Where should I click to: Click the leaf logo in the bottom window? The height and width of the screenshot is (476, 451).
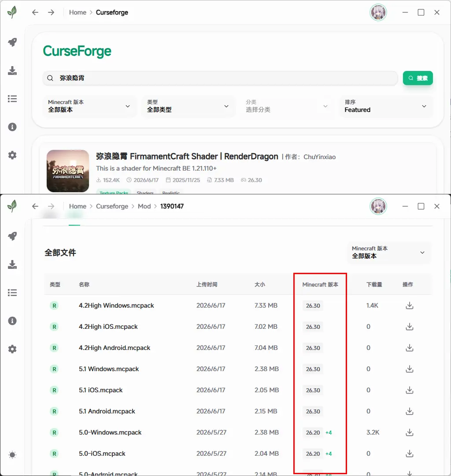click(12, 206)
